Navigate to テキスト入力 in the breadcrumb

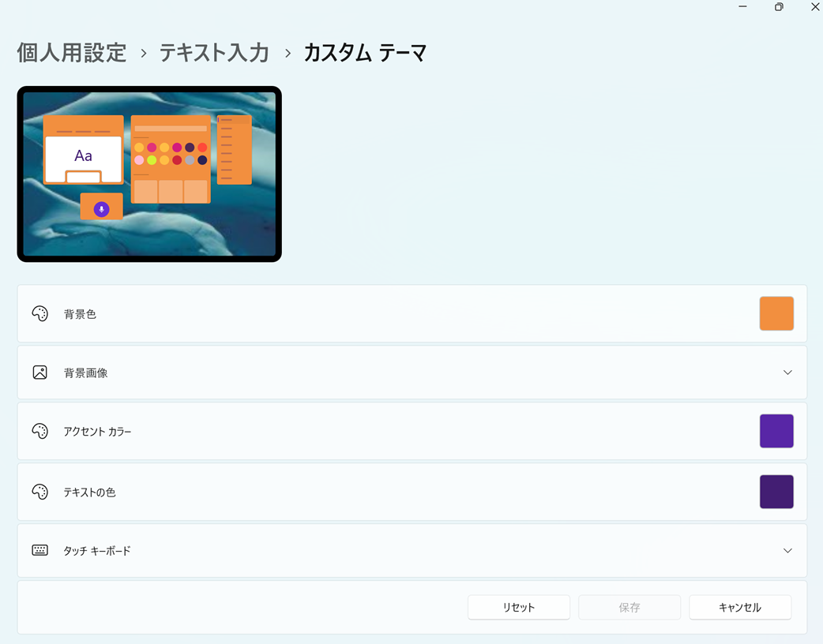214,53
